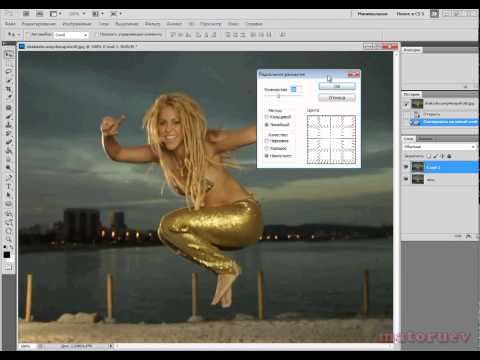Switch to the Каналы tab

pyautogui.click(x=425, y=139)
